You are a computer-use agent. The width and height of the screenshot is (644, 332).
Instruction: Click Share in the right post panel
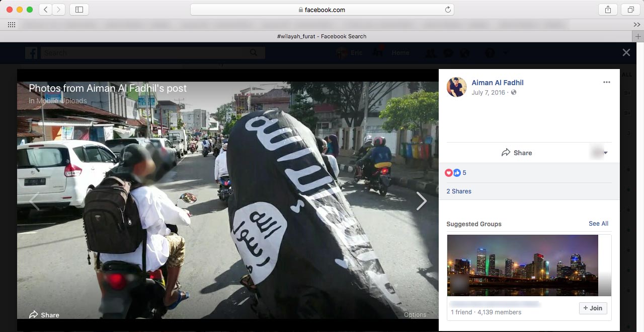[517, 153]
